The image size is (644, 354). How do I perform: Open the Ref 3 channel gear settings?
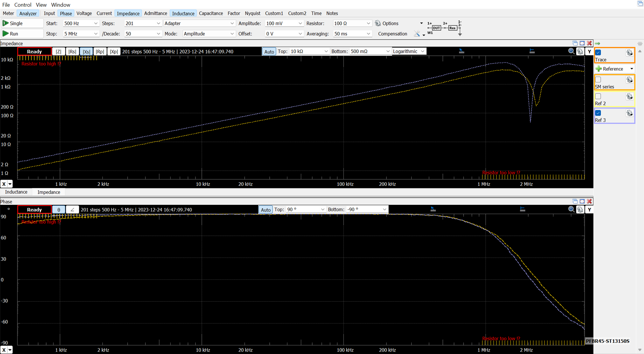(x=629, y=113)
